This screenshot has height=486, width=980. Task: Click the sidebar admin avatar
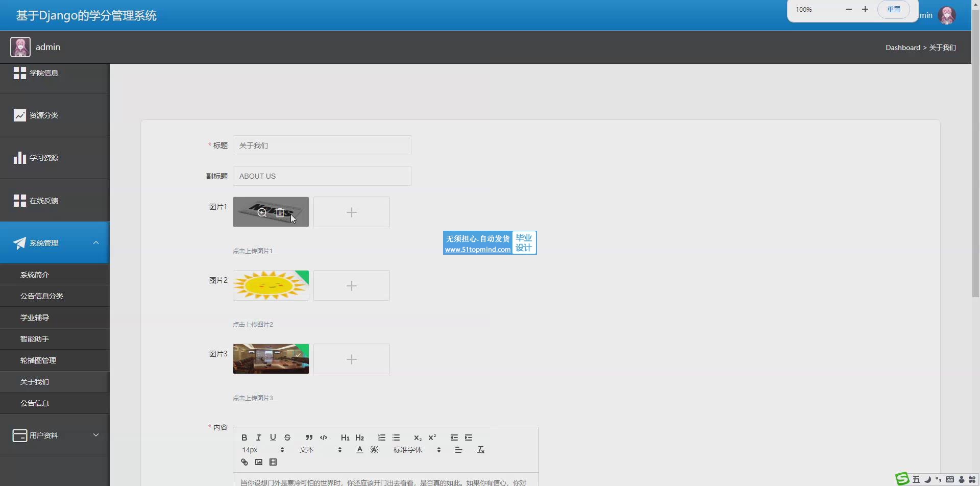point(20,47)
